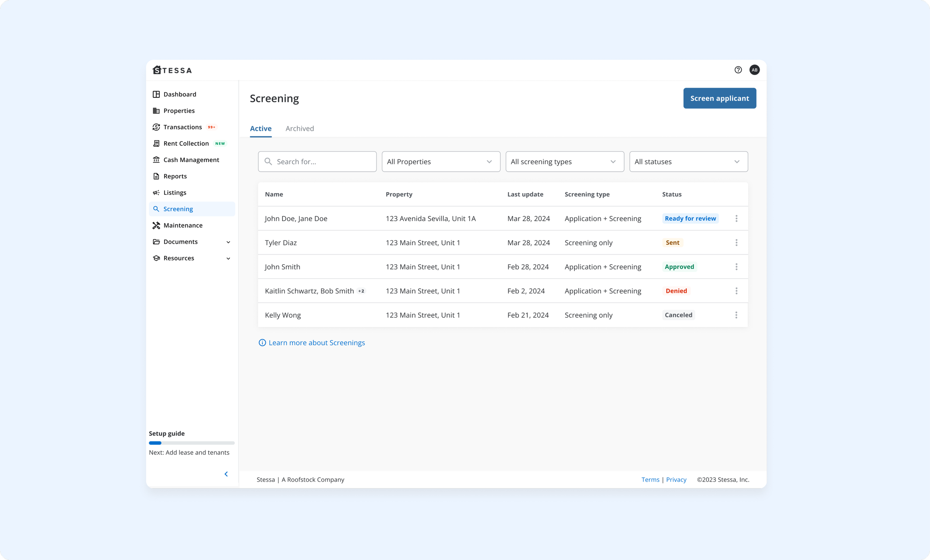Open the All Properties dropdown
Viewport: 930px width, 560px height.
coord(440,161)
